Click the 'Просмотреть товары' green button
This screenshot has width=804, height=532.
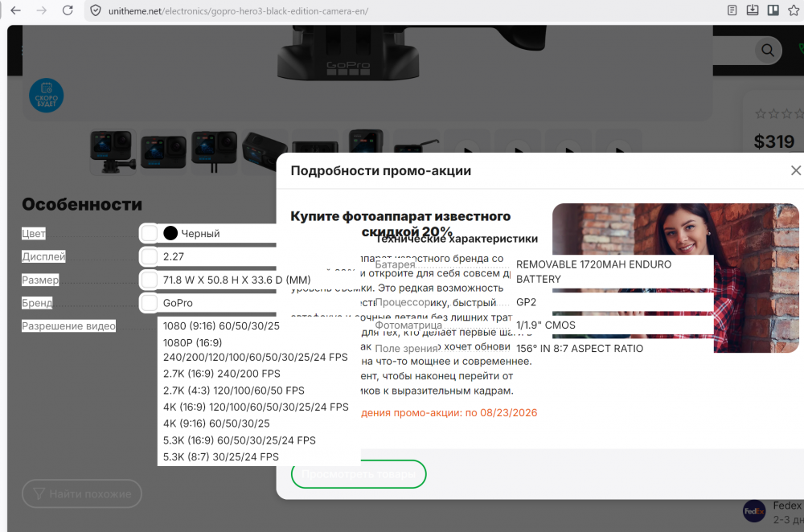click(x=359, y=474)
